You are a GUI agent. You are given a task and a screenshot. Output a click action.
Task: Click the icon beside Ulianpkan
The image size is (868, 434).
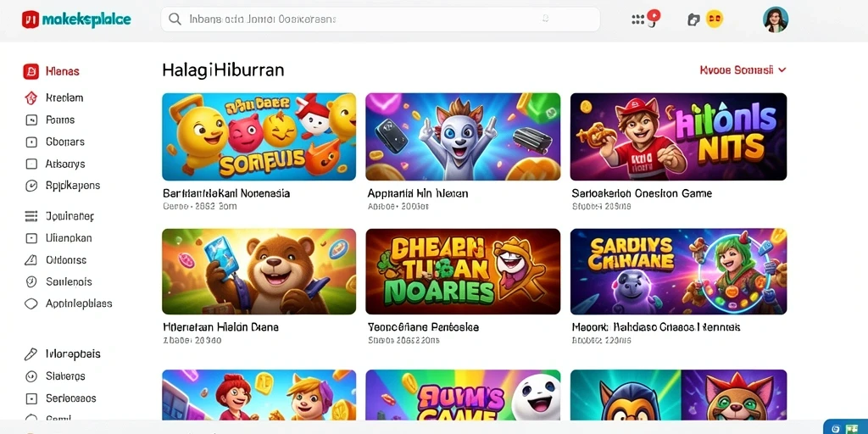coord(31,238)
